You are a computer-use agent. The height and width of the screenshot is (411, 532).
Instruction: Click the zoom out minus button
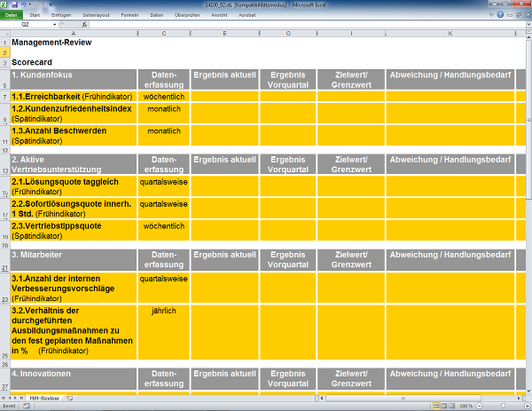pos(479,406)
